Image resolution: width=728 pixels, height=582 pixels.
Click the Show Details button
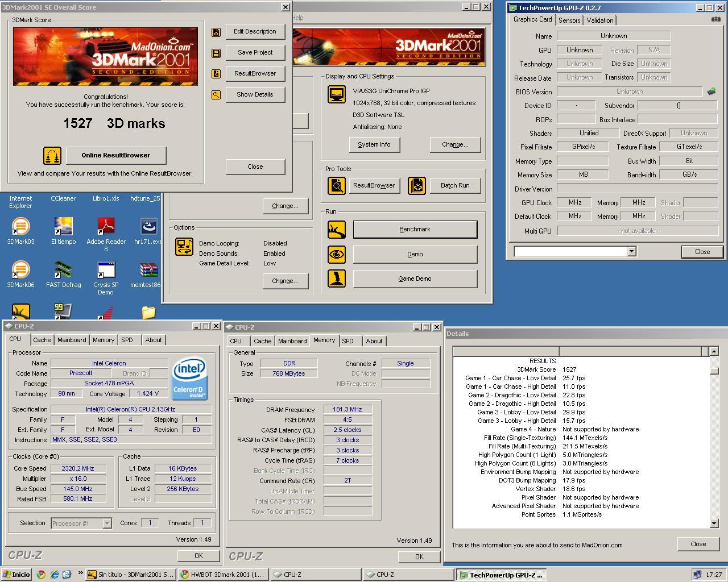[255, 94]
